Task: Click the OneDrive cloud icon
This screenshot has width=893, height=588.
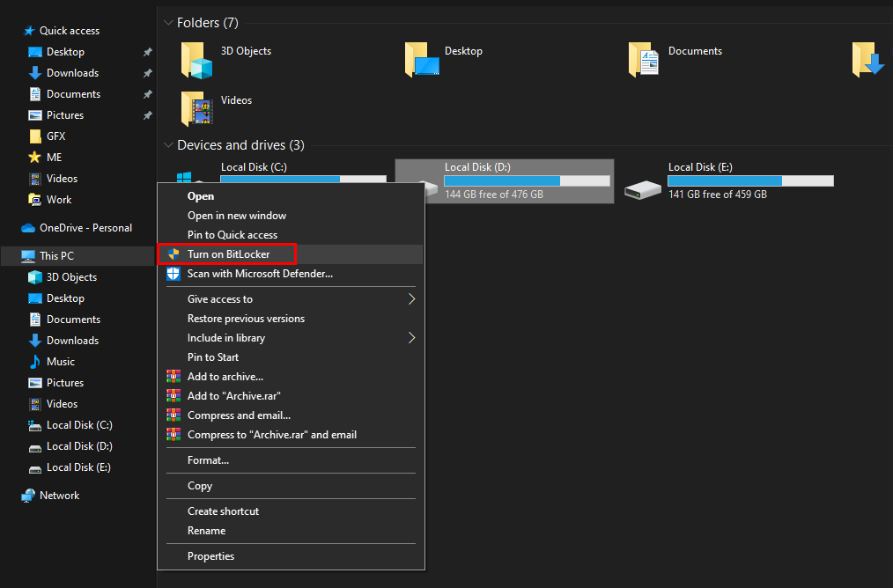Action: coord(28,228)
